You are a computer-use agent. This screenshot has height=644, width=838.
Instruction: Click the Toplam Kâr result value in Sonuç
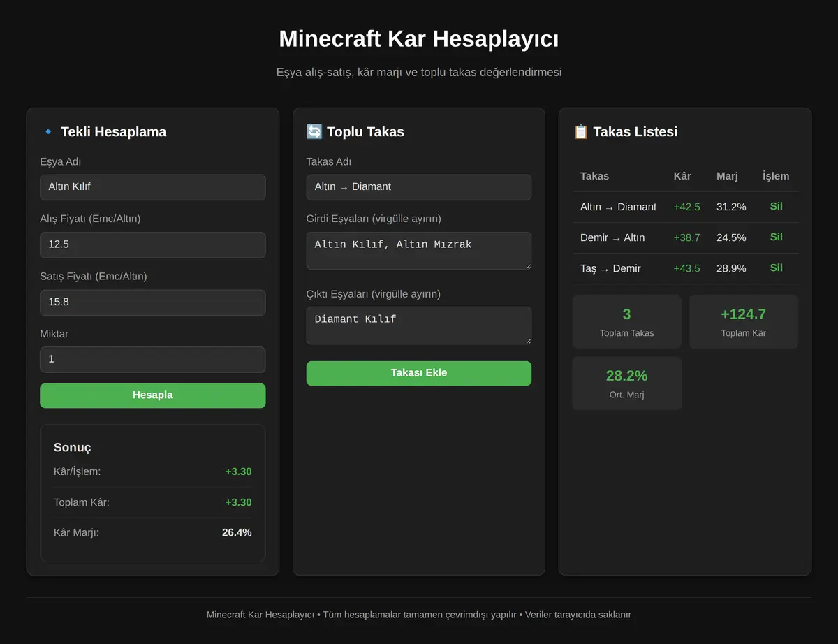point(238,502)
